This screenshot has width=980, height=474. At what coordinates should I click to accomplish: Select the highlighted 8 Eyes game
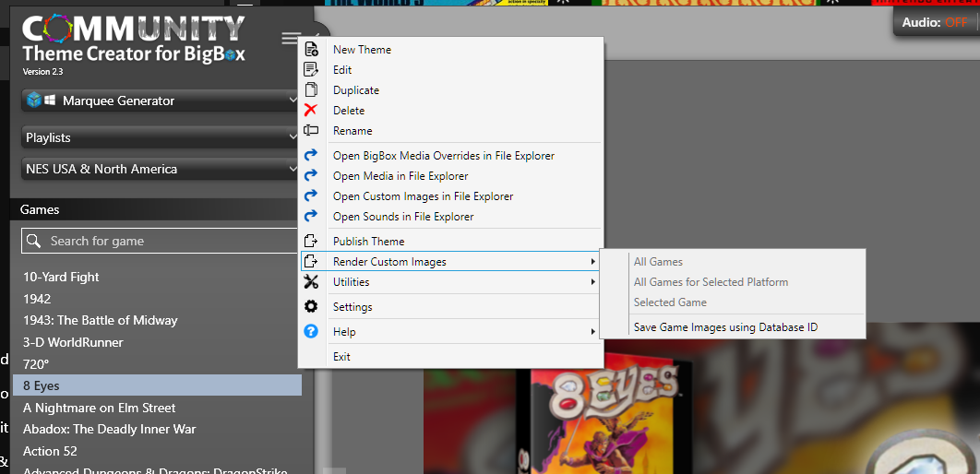(x=157, y=385)
